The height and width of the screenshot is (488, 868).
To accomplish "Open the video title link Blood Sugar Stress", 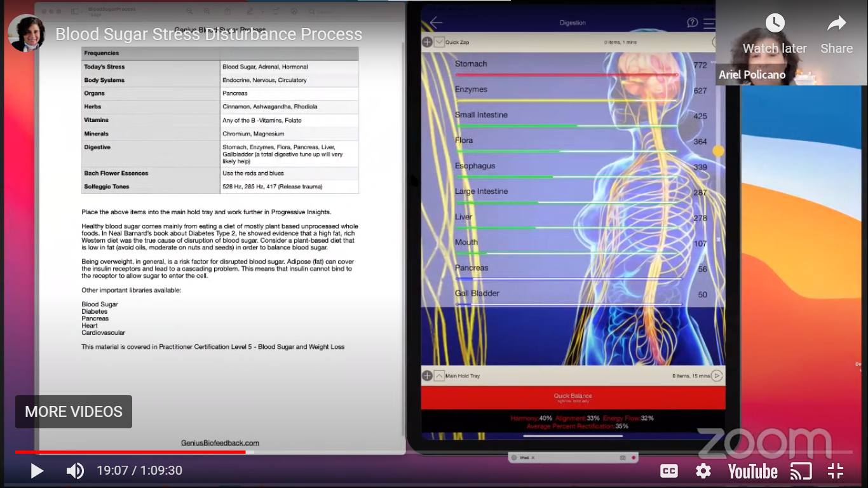I will click(x=208, y=34).
